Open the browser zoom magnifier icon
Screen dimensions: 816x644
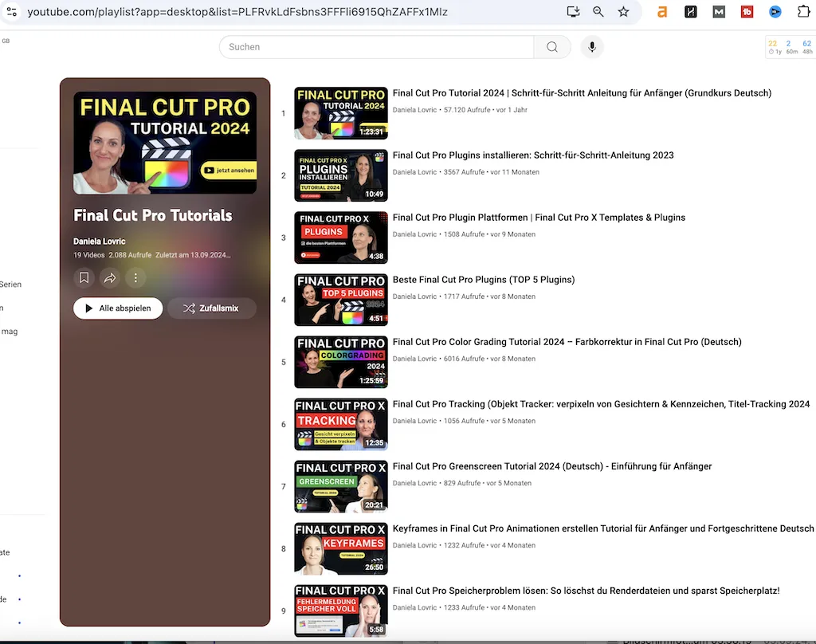tap(598, 11)
